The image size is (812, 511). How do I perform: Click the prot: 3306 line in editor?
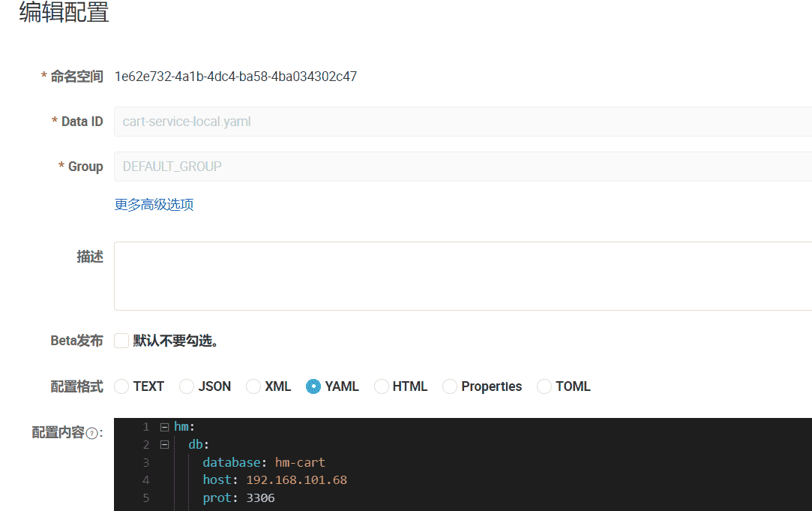238,498
